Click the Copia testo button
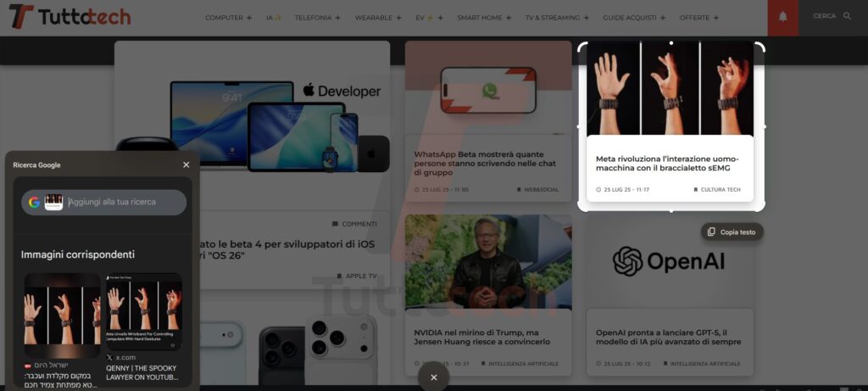The width and height of the screenshot is (868, 391). pyautogui.click(x=732, y=232)
